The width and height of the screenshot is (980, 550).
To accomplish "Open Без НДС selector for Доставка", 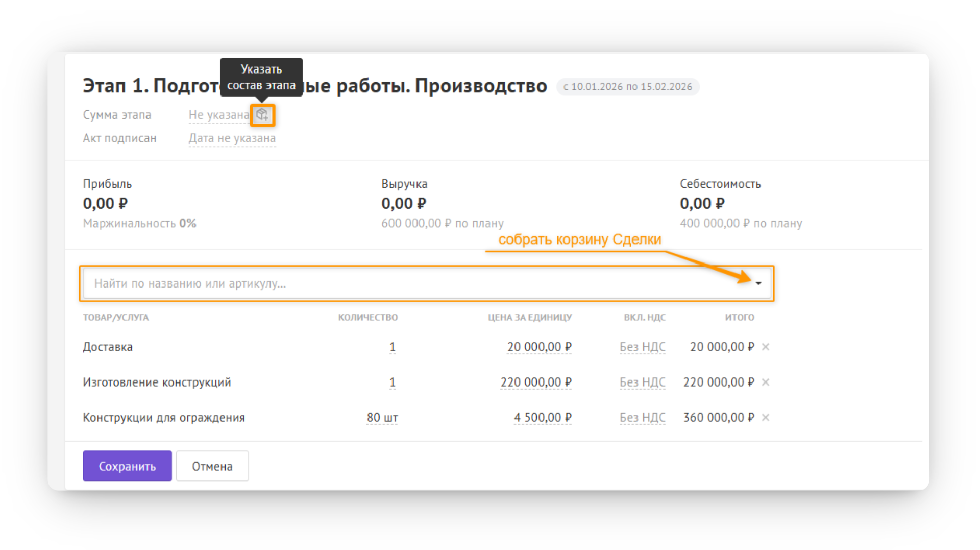I will point(643,347).
